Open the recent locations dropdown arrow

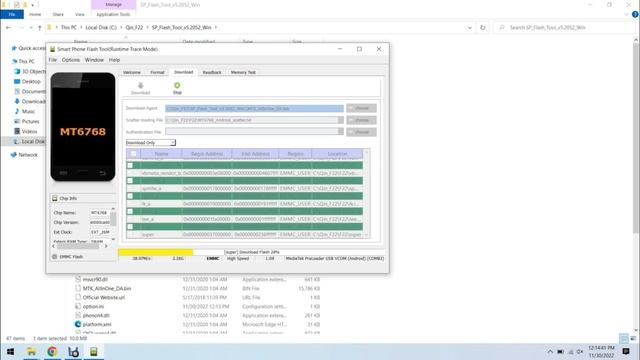pos(31,27)
